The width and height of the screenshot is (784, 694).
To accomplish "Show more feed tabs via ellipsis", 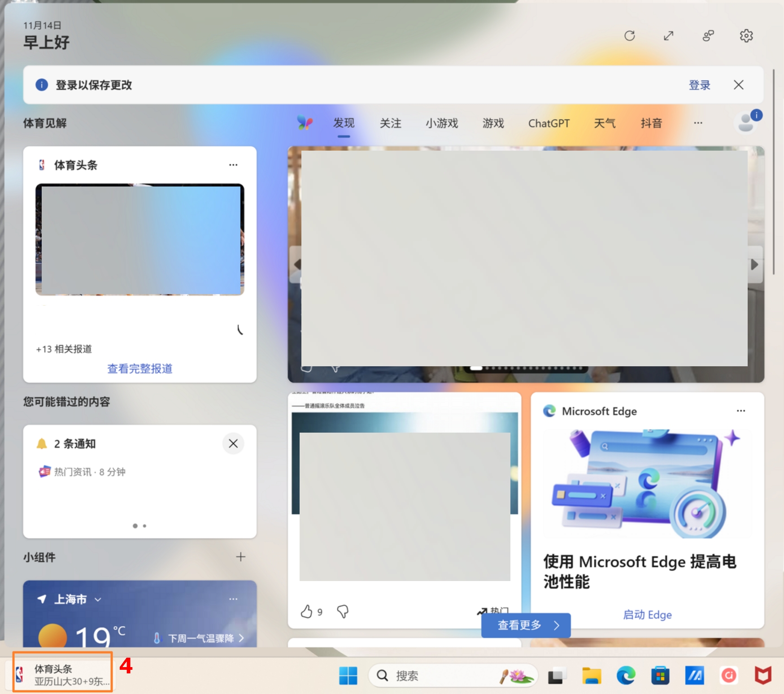I will [698, 123].
